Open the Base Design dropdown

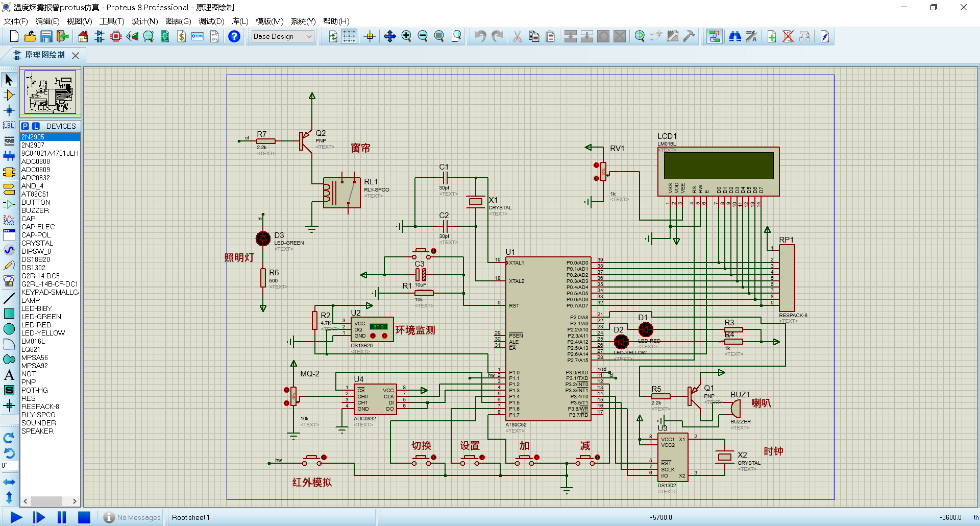coord(283,36)
